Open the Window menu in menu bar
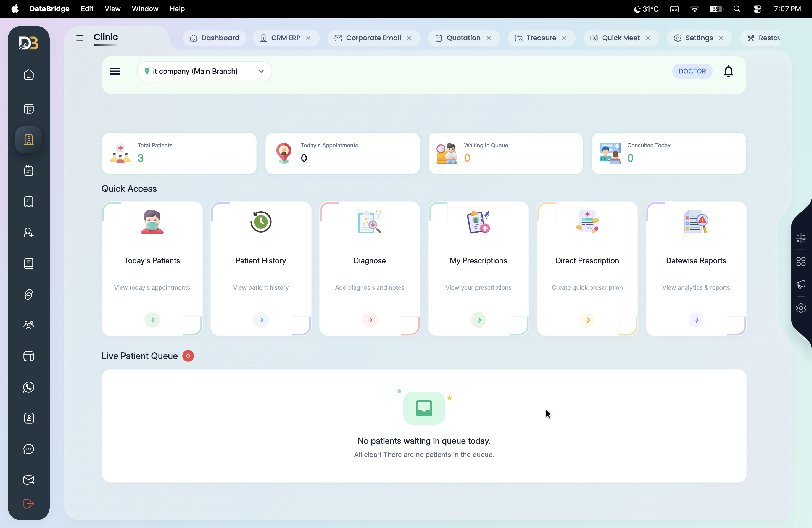This screenshot has height=528, width=812. (145, 9)
